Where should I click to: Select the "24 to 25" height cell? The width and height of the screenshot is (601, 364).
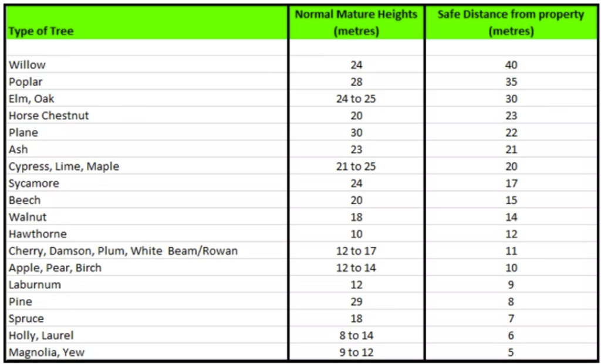point(356,99)
